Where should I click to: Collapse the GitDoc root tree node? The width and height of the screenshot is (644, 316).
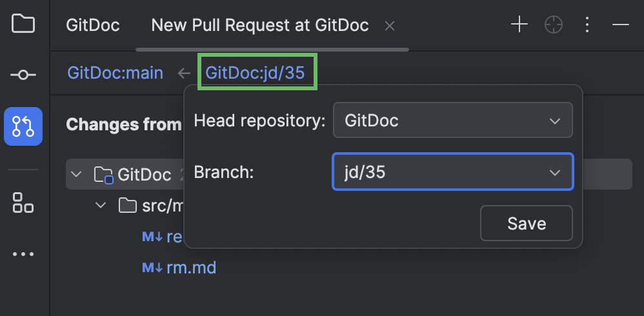tap(76, 174)
